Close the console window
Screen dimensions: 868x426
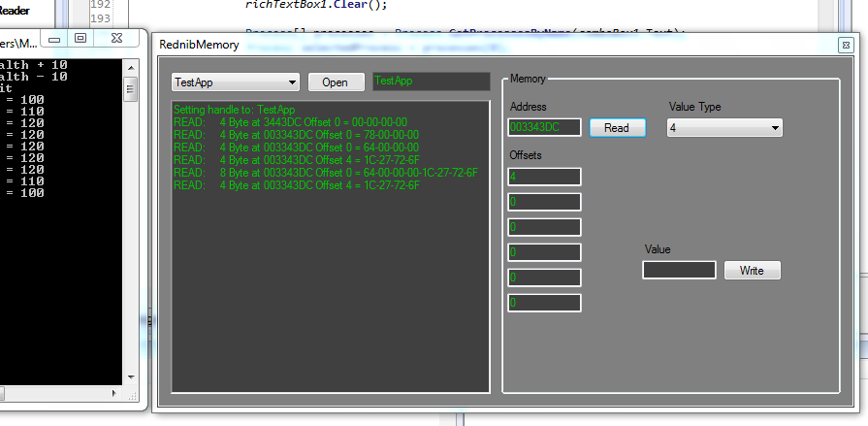pos(114,39)
